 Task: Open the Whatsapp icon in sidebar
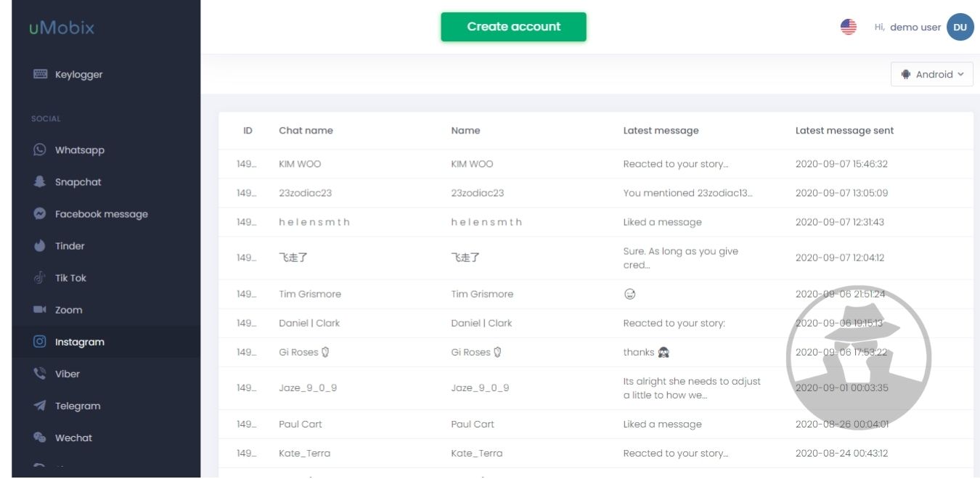click(x=40, y=150)
